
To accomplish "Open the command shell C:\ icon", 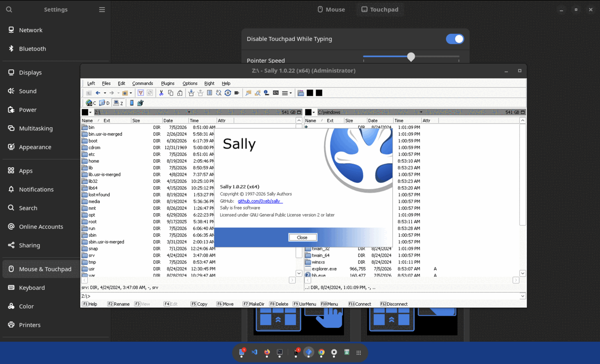I will [276, 93].
